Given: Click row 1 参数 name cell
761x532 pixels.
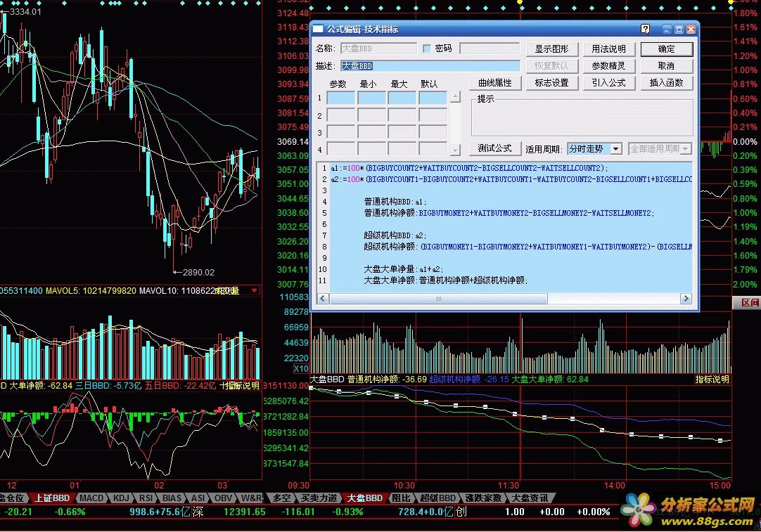Looking at the screenshot, I should click(x=341, y=98).
